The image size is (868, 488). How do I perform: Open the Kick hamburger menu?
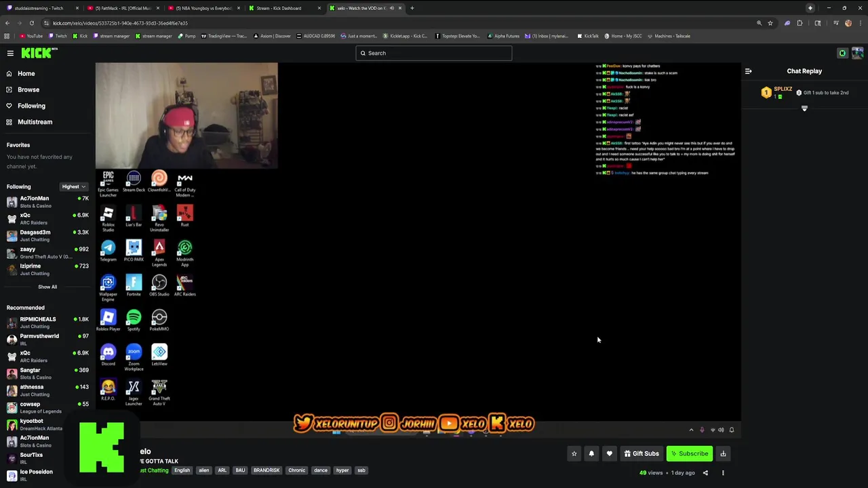point(10,53)
